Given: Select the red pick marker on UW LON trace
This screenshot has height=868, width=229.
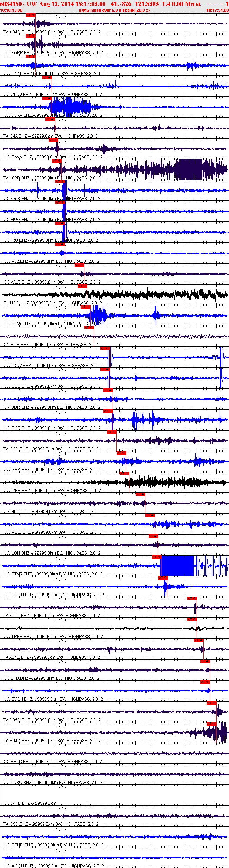Looking at the screenshot, I should coord(153,536).
